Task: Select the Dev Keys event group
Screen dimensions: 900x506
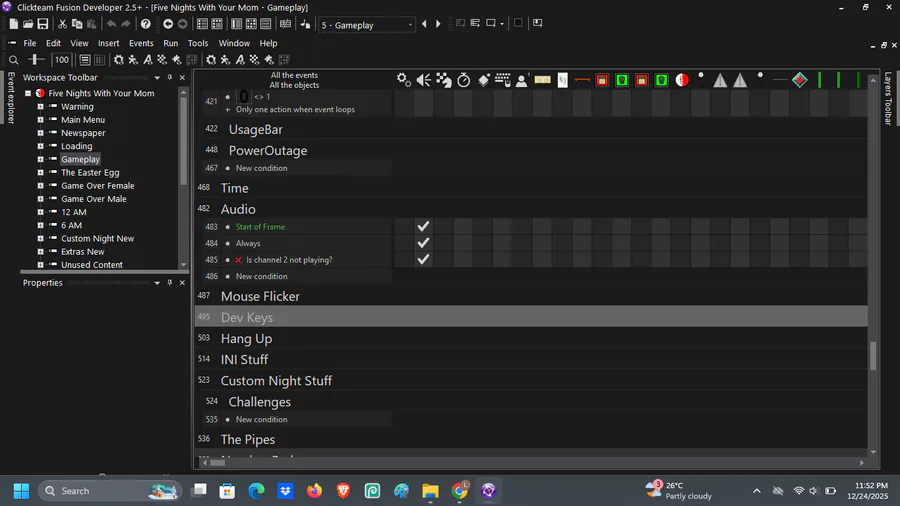Action: [x=531, y=317]
